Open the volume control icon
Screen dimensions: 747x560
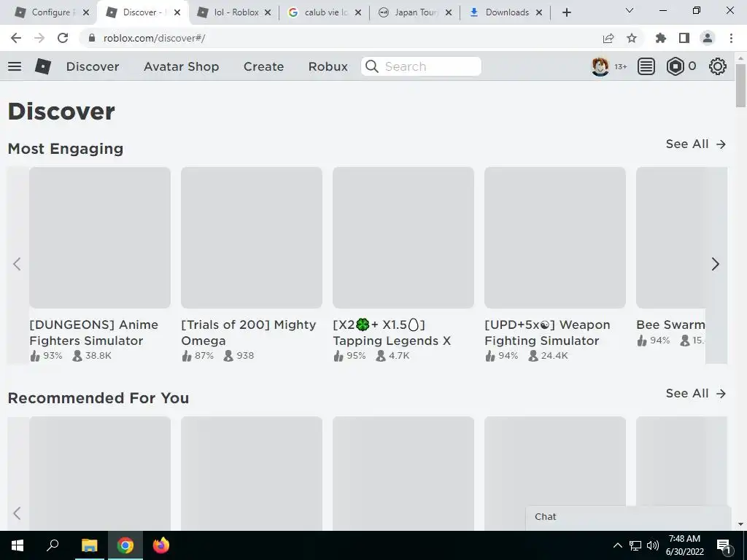coord(653,545)
